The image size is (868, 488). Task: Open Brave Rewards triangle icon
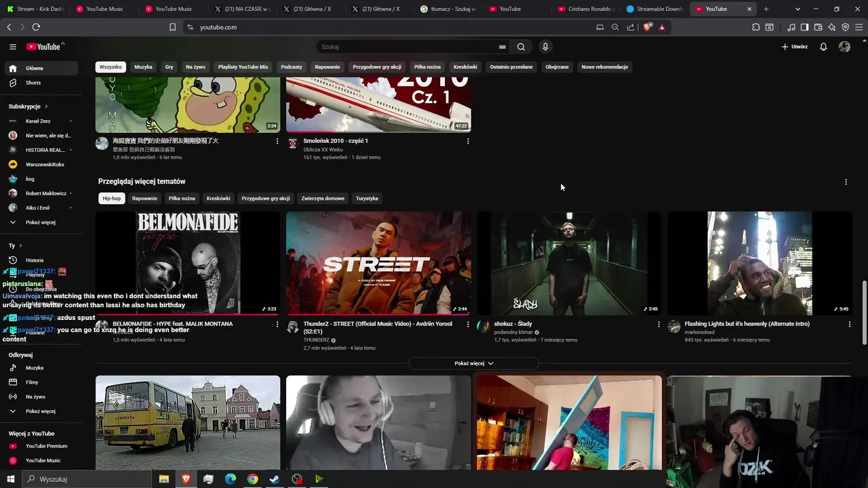point(662,27)
